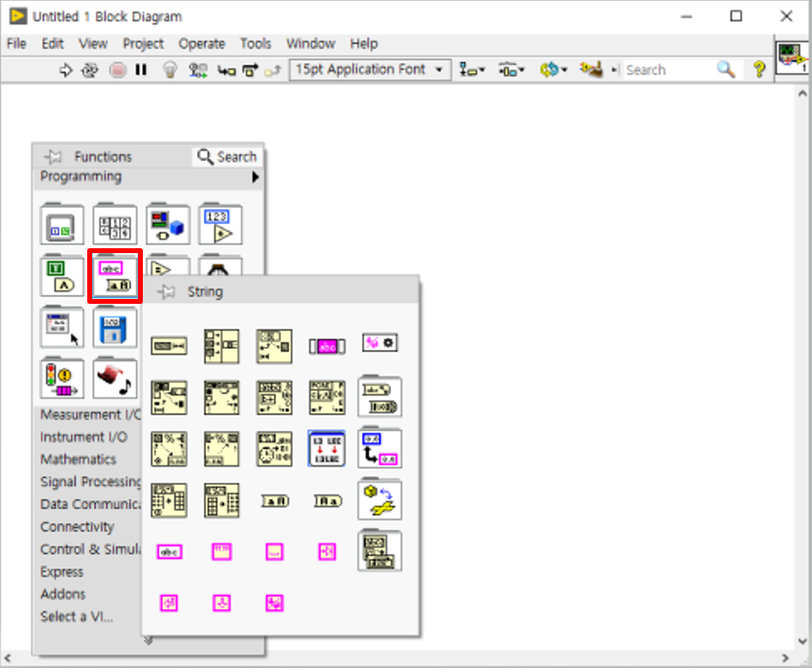Open Context Help with the yellow question mark
Screen dimensions: 812x668
pyautogui.click(x=759, y=69)
